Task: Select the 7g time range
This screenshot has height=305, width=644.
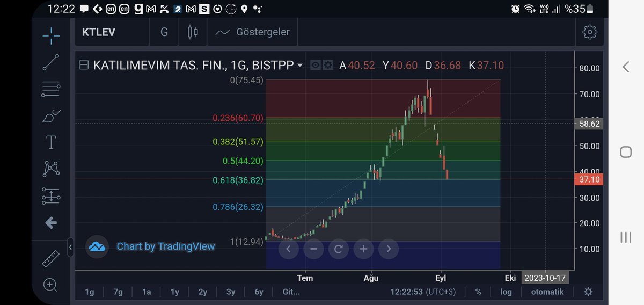Action: point(118,292)
